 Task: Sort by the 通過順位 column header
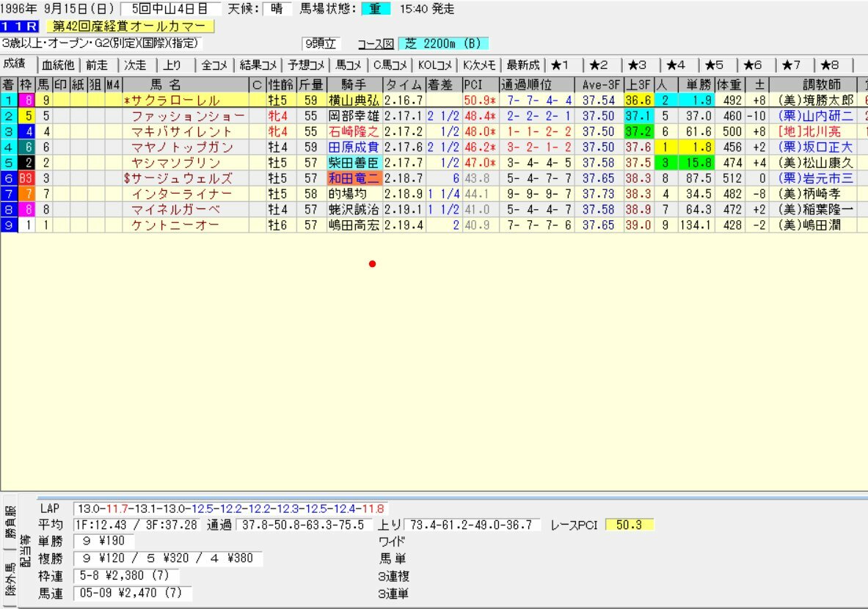(537, 84)
